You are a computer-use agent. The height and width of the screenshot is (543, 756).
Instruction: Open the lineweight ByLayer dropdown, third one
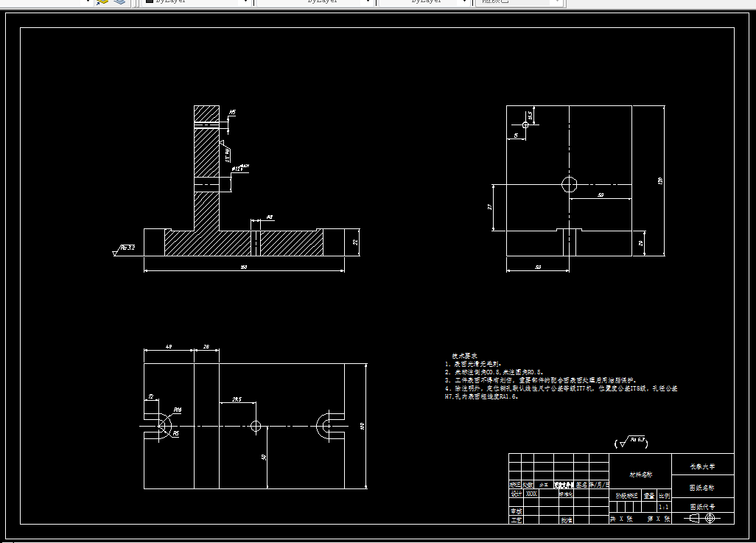(424, 2)
